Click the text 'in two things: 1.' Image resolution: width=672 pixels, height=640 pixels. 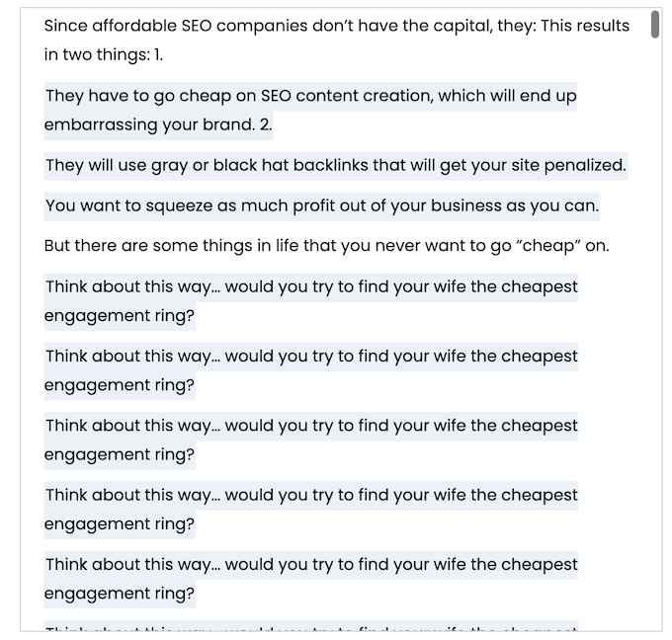[104, 55]
